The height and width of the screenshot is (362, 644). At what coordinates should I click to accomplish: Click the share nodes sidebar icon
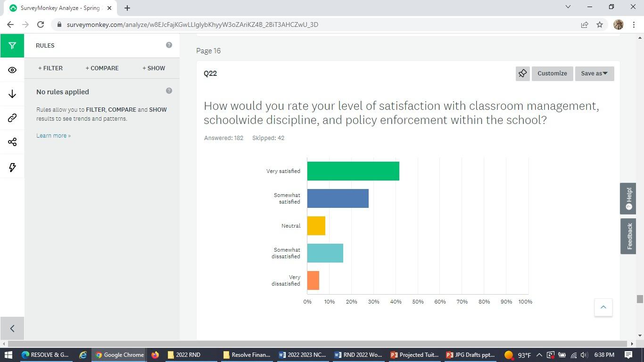tap(12, 142)
